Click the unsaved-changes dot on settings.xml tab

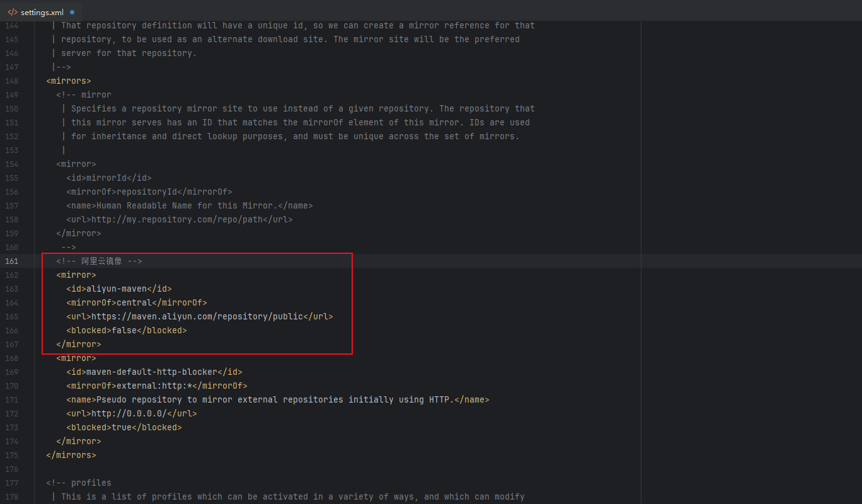pos(72,12)
